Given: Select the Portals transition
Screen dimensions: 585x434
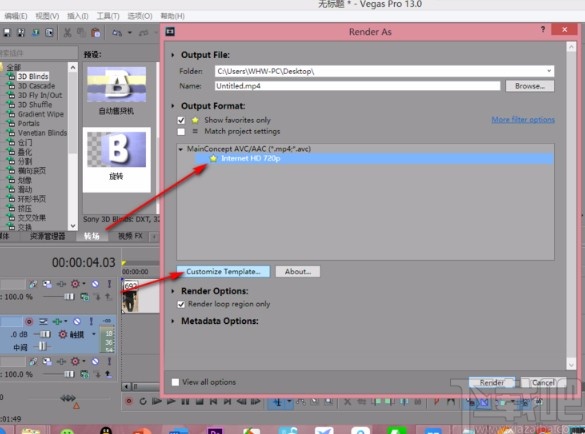Looking at the screenshot, I should [29, 124].
